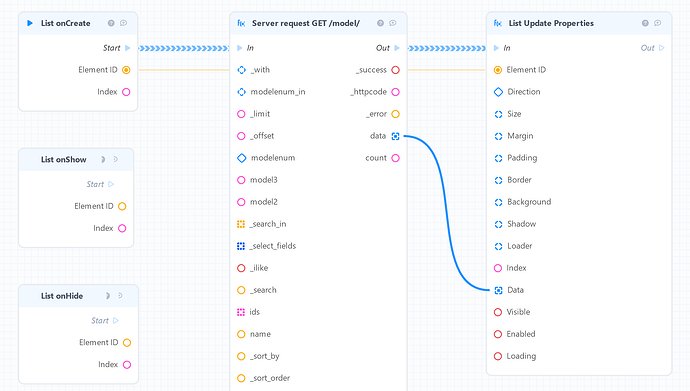The image size is (690, 391).
Task: Select the _success output pin circle
Action: (x=395, y=70)
